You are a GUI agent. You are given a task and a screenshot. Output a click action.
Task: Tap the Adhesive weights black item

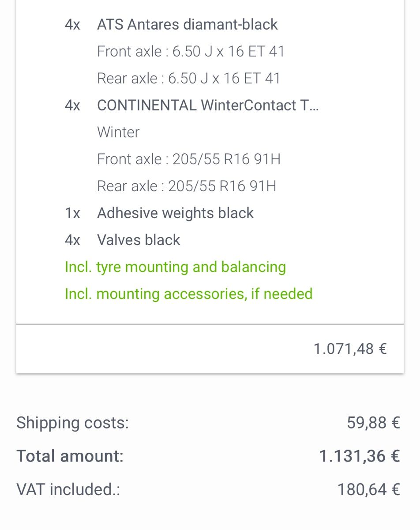point(175,213)
